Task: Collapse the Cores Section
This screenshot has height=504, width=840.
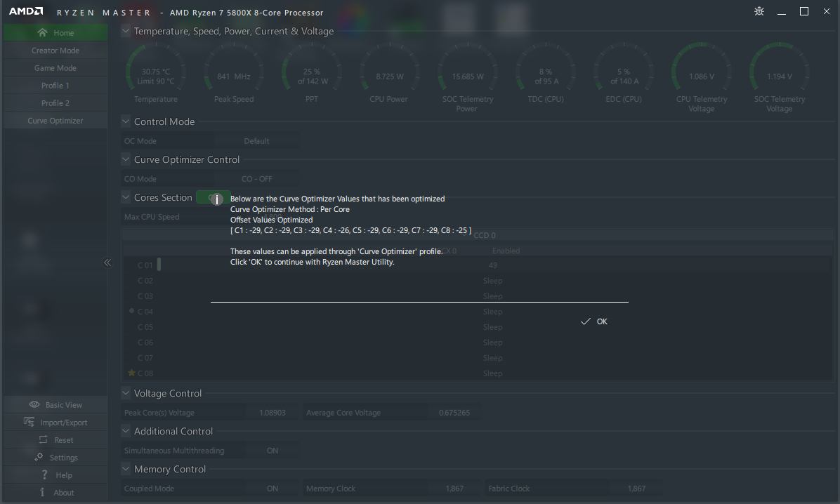Action: 126,197
